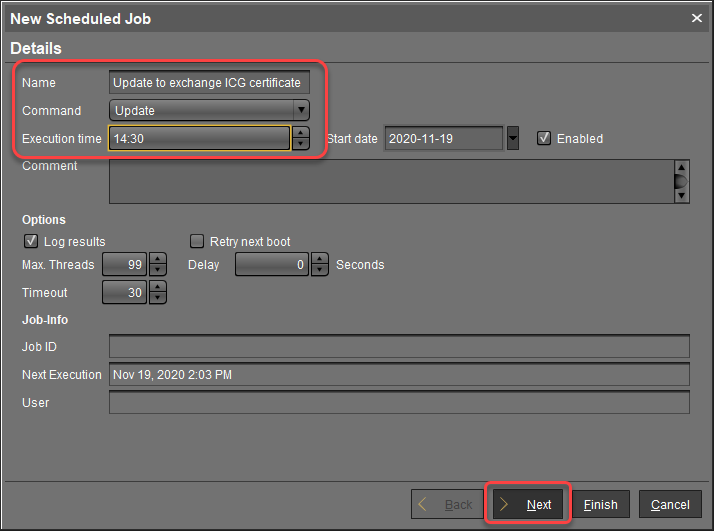Increase Max. Threads value

(x=157, y=259)
